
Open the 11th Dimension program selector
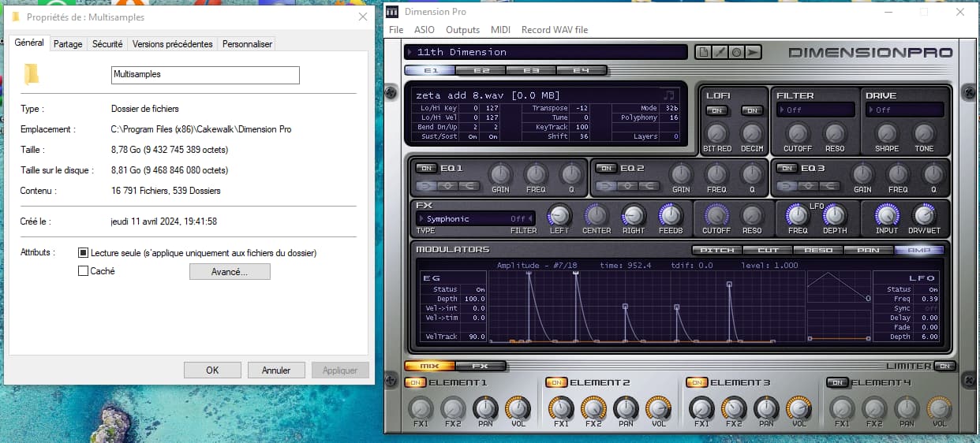(x=546, y=52)
